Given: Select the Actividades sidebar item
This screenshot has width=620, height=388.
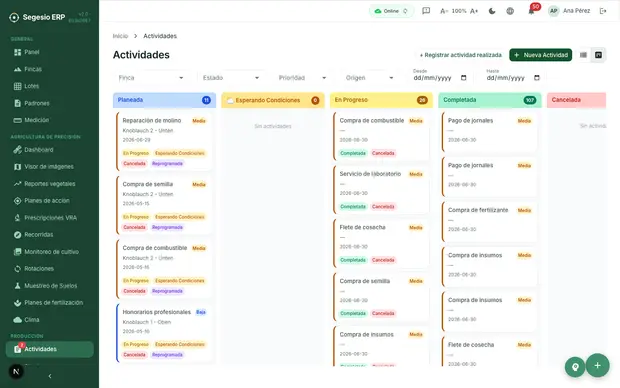Looking at the screenshot, I should (49, 349).
